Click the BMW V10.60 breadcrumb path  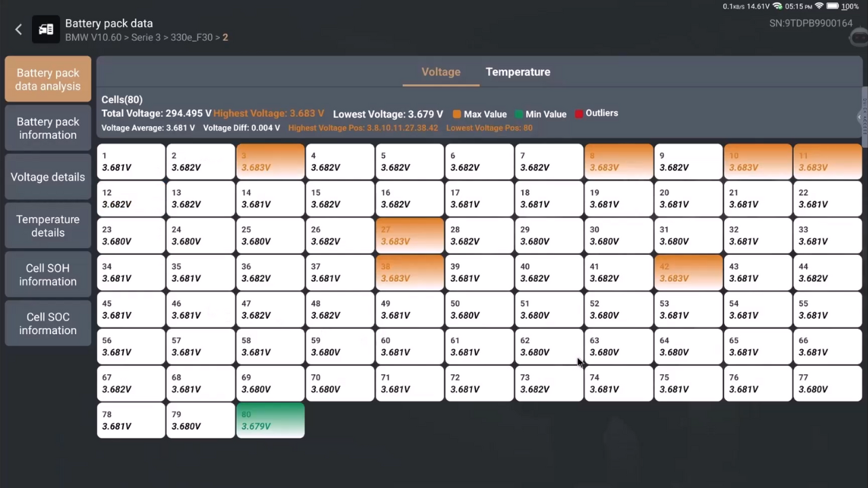pyautogui.click(x=146, y=37)
